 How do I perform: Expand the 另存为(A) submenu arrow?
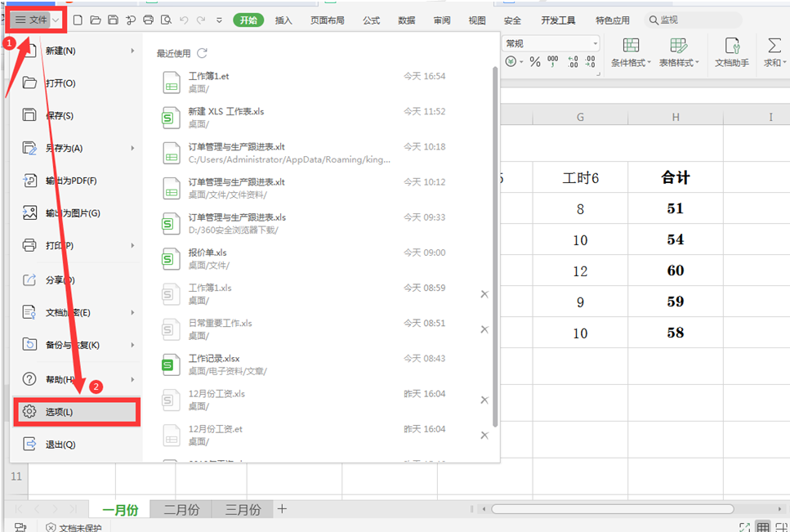click(x=132, y=148)
